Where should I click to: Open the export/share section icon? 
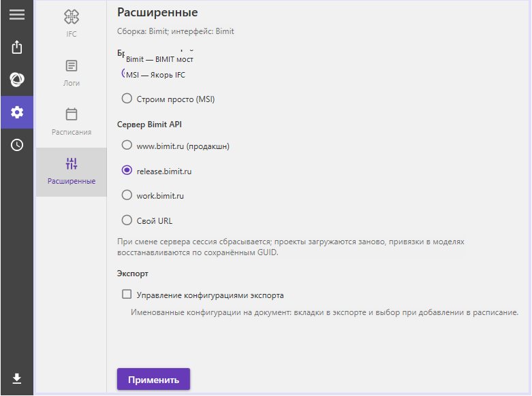[17, 47]
